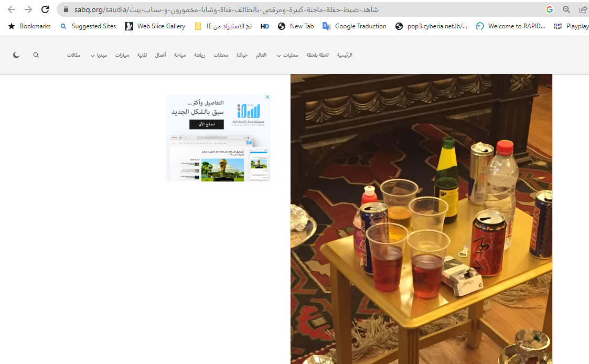Toggle dark mode with the moon icon

tap(16, 55)
